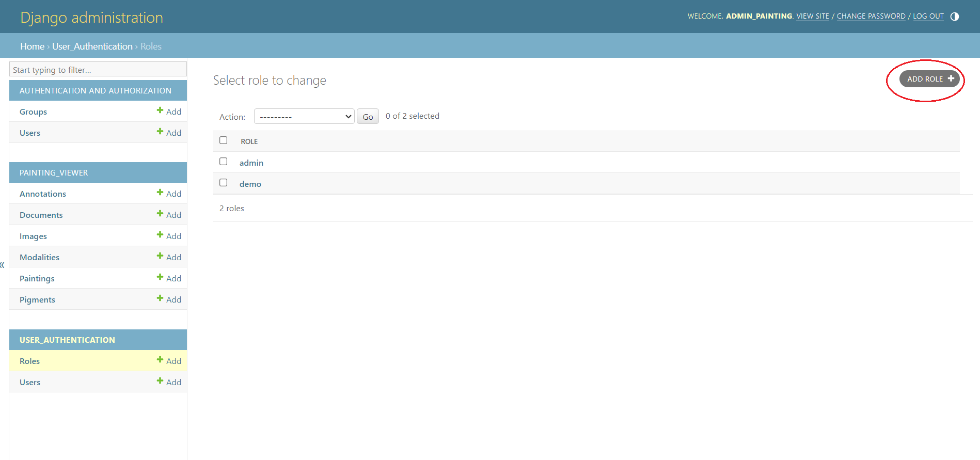This screenshot has height=460, width=980.
Task: Focus the sidebar 'Start typing to filter' field
Action: click(x=98, y=70)
